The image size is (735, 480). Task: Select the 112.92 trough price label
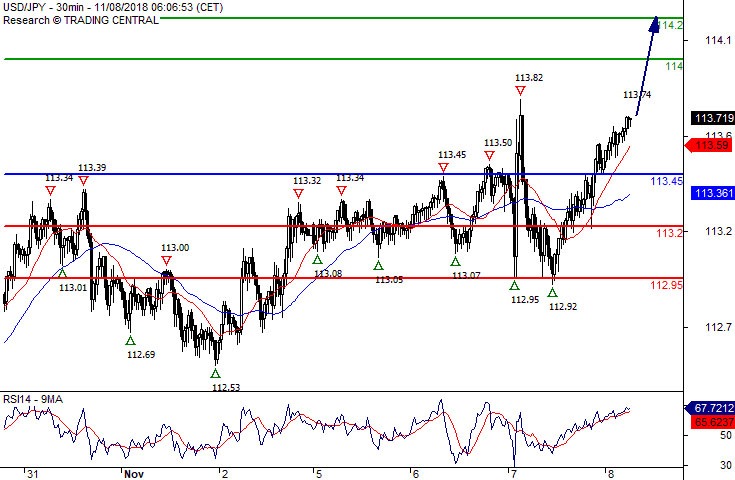coord(563,307)
